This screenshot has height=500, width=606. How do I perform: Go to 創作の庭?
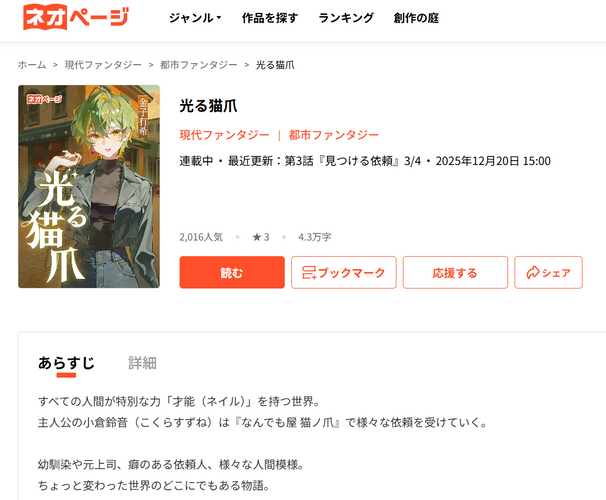(x=416, y=18)
